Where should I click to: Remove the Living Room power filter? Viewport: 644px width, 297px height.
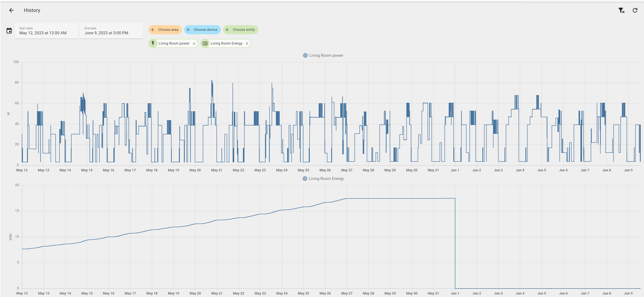point(194,43)
